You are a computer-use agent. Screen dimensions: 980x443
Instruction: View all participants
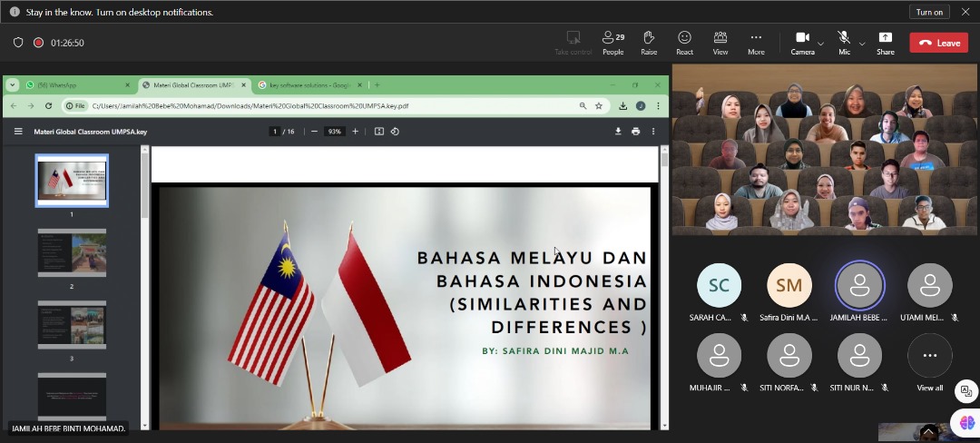(929, 362)
